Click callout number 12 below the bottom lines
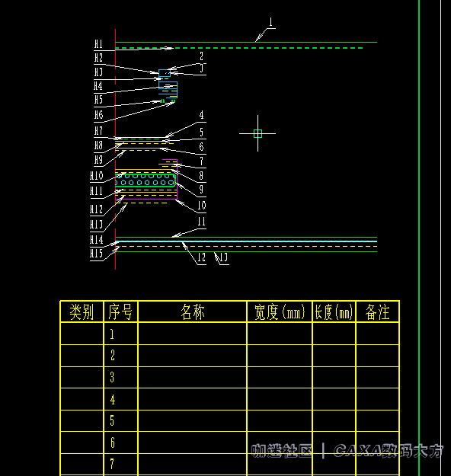Image resolution: width=451 pixels, height=476 pixels. click(201, 257)
